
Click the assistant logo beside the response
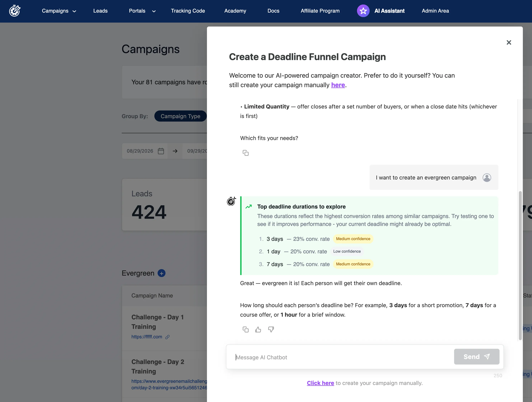[231, 201]
